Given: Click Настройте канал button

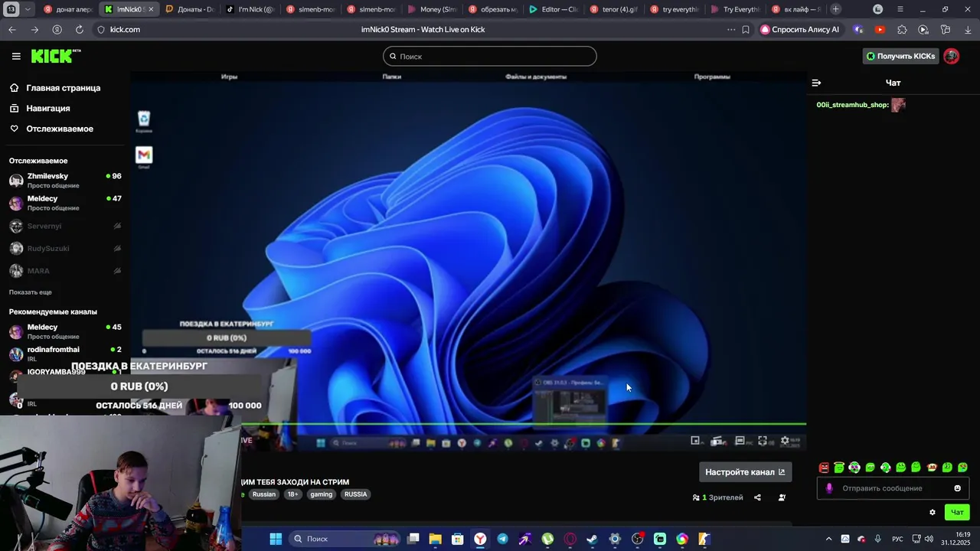Looking at the screenshot, I should (x=745, y=472).
